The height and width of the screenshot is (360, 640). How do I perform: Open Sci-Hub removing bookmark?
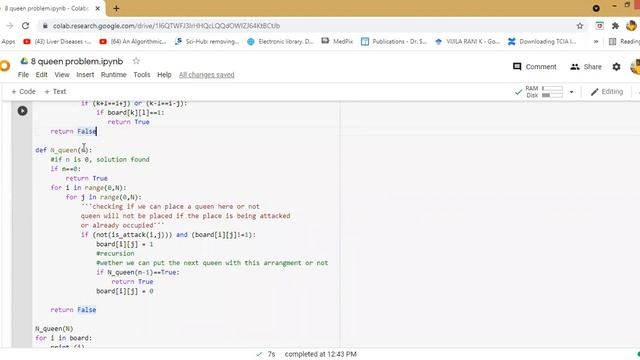click(x=207, y=41)
